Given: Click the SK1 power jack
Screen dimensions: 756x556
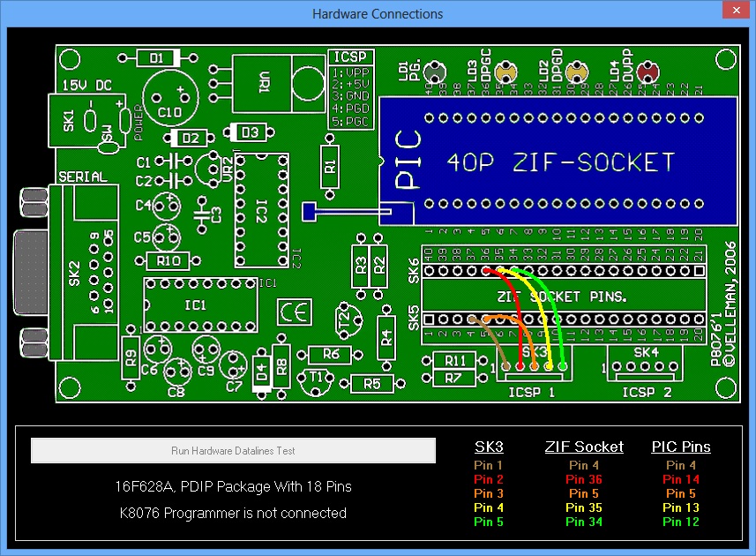Looking at the screenshot, I should tap(87, 121).
